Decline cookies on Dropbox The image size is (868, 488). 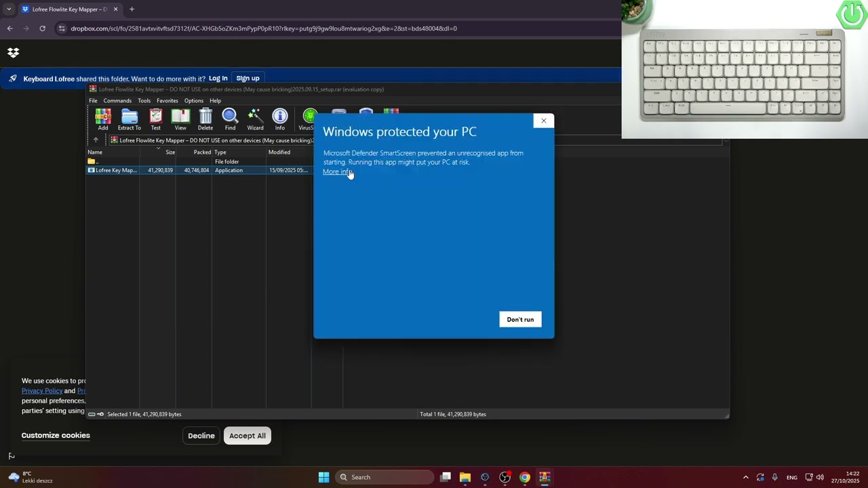point(201,436)
